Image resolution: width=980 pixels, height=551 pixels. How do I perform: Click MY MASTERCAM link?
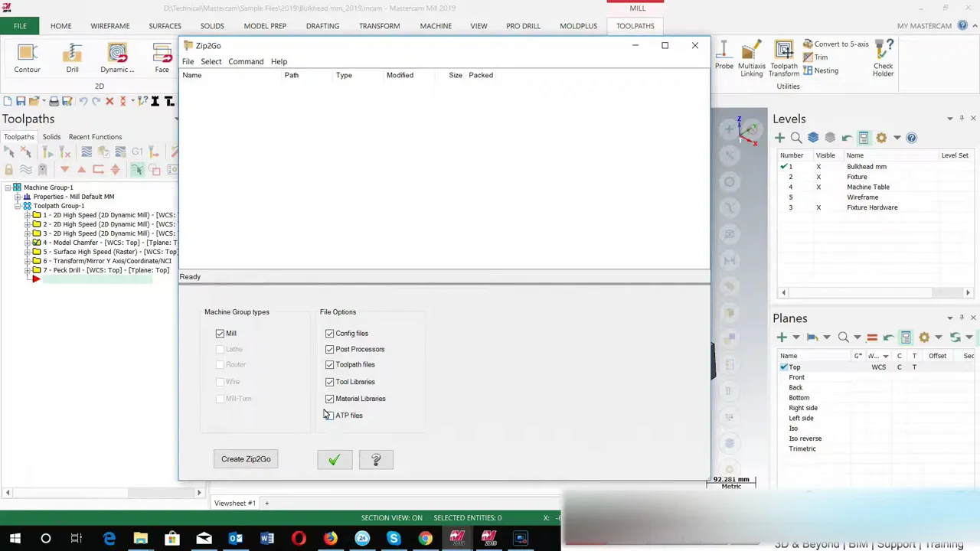point(924,26)
